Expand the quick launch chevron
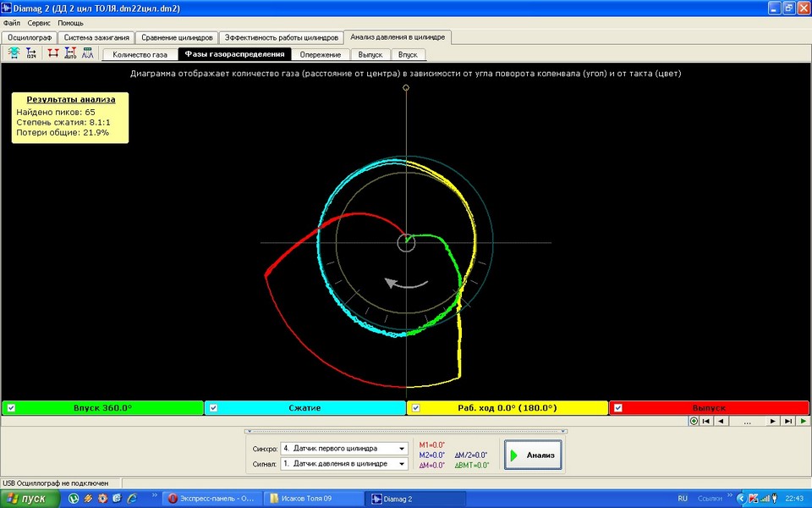 pos(154,496)
